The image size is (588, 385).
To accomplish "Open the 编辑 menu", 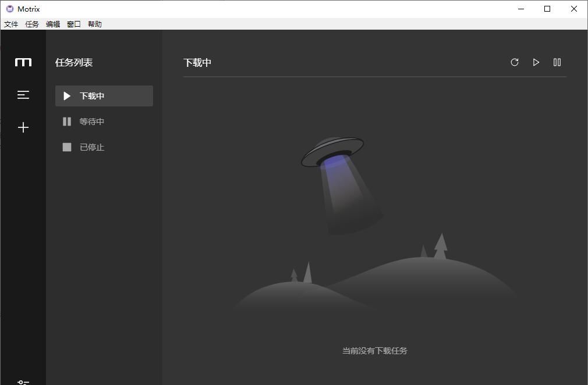I will click(x=52, y=24).
